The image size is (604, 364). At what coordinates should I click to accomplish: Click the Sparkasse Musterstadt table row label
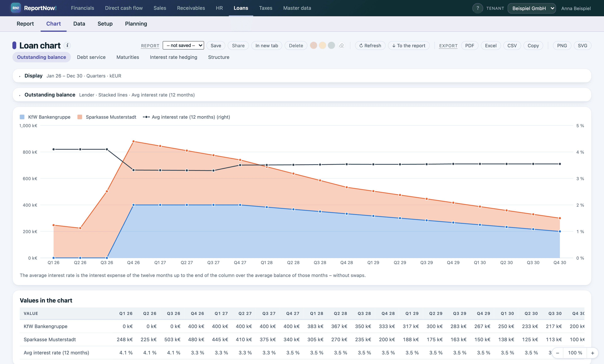[50, 339]
